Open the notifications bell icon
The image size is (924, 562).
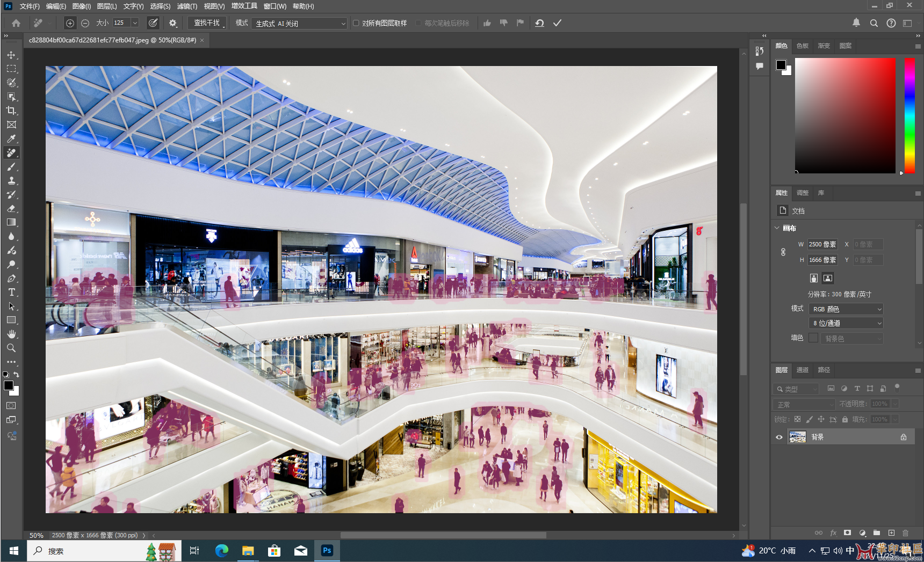point(856,23)
